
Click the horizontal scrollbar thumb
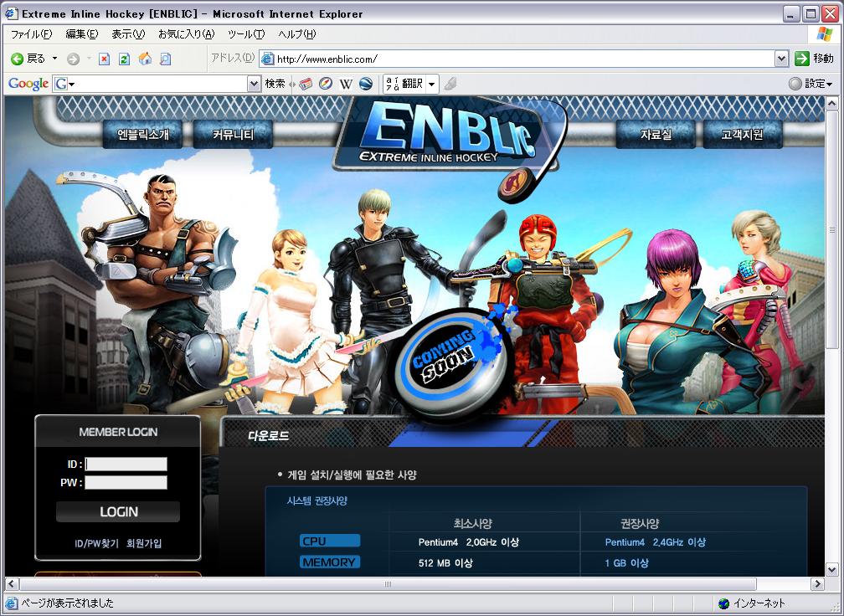[388, 584]
